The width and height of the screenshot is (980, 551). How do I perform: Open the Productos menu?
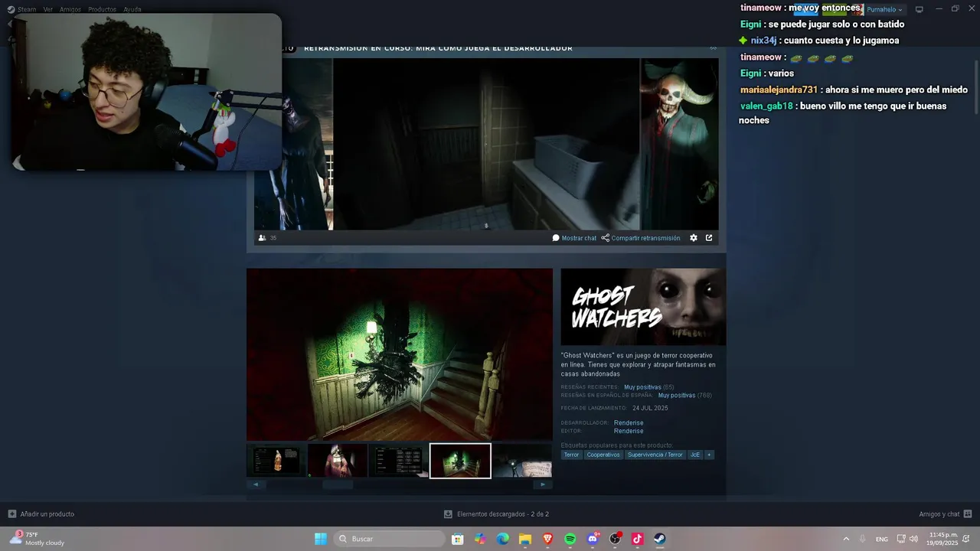(x=102, y=9)
